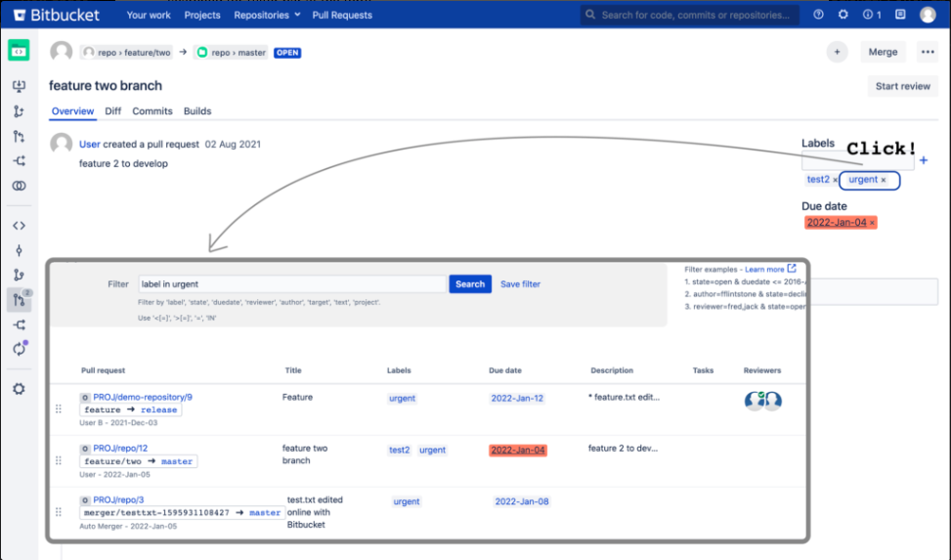Open the PROJ/repo/12 pull request link
The height and width of the screenshot is (560, 951).
pyautogui.click(x=120, y=449)
